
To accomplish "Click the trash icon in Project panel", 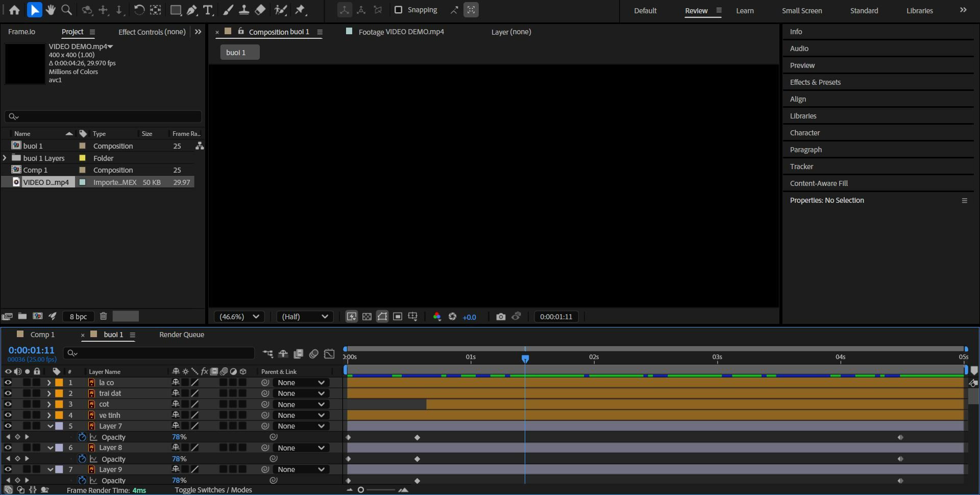I will click(103, 316).
